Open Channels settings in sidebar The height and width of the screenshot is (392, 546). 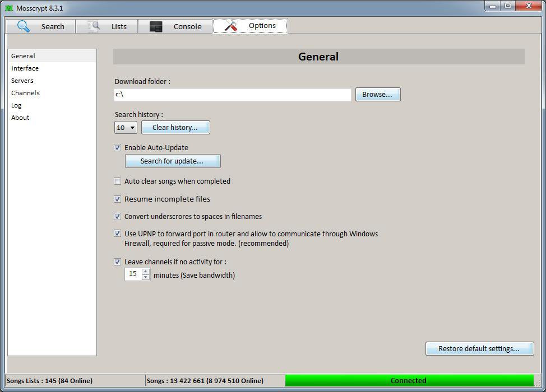(52, 93)
